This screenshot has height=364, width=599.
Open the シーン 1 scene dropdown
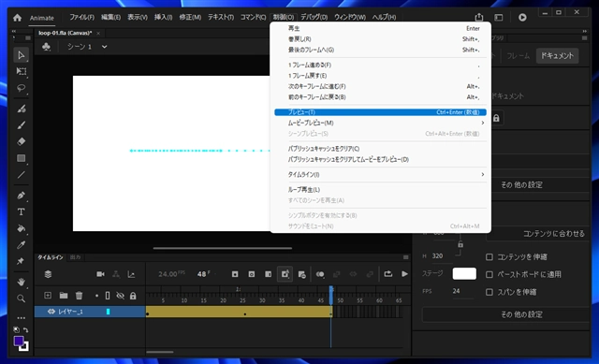(104, 47)
